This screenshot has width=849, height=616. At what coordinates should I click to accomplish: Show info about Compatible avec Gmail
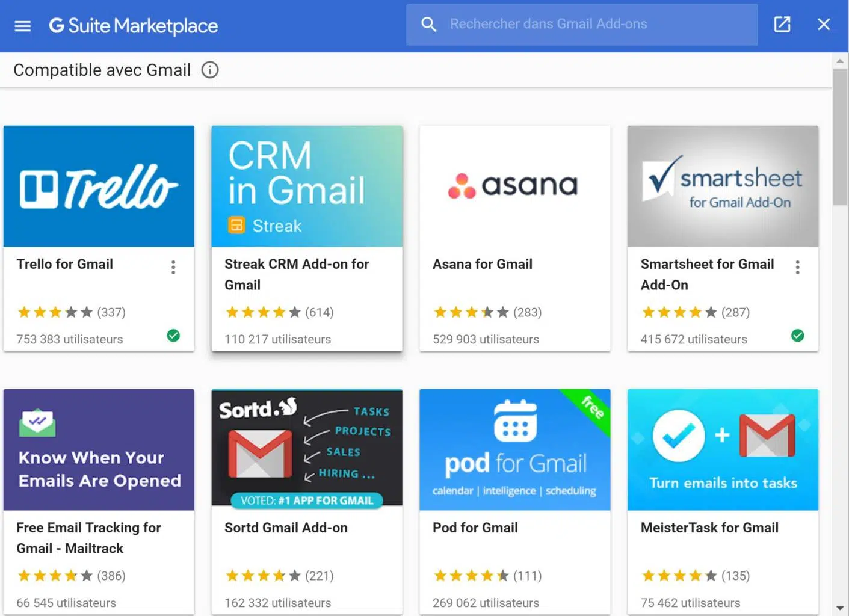[x=209, y=70]
